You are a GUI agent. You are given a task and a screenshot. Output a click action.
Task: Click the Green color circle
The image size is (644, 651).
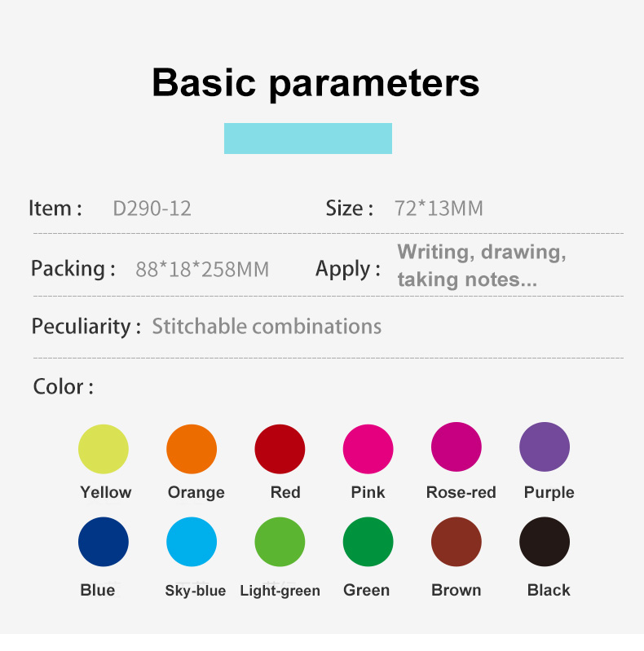tap(368, 542)
